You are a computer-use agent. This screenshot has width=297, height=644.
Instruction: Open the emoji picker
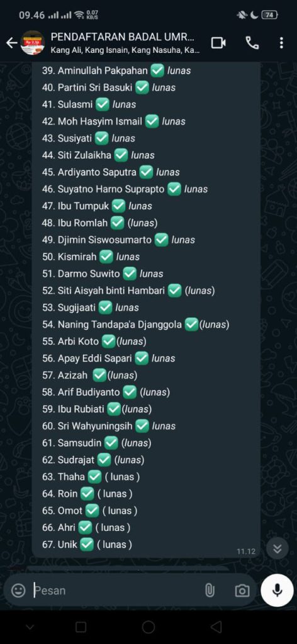click(18, 591)
